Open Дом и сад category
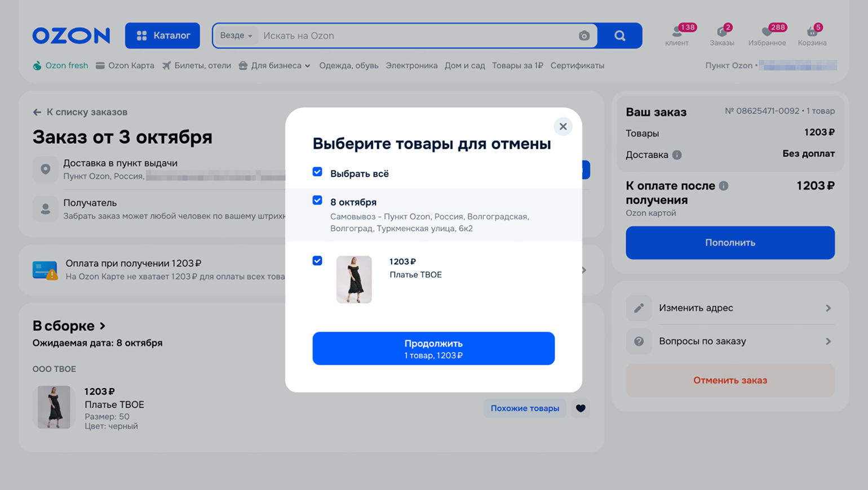The image size is (868, 490). pos(464,65)
